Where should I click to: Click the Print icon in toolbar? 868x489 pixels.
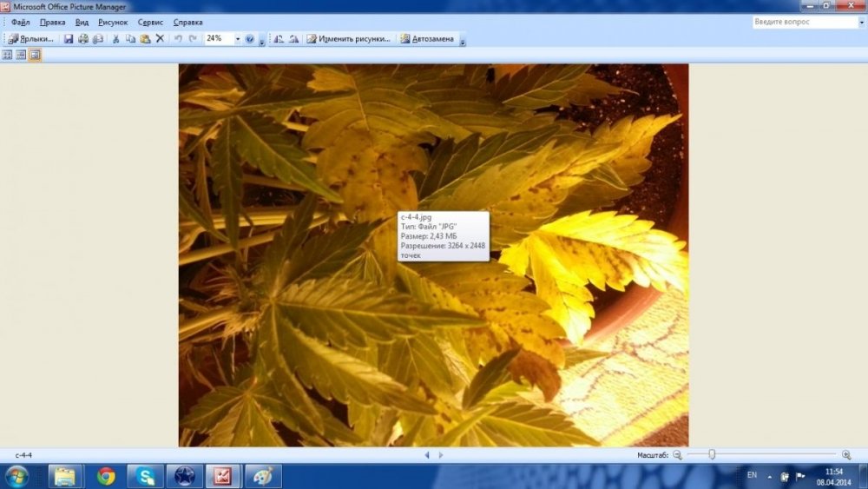tap(83, 39)
